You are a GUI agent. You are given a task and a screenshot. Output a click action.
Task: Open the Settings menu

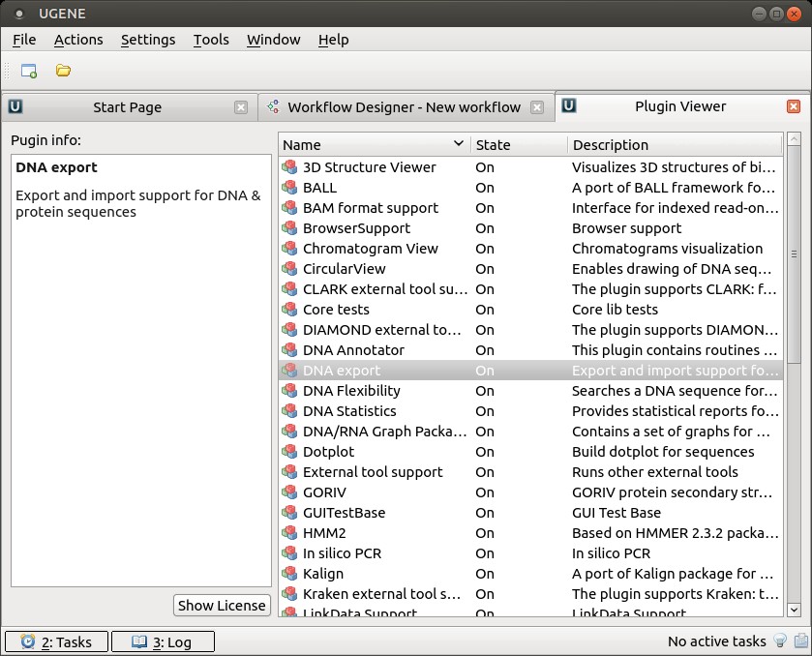(x=148, y=40)
